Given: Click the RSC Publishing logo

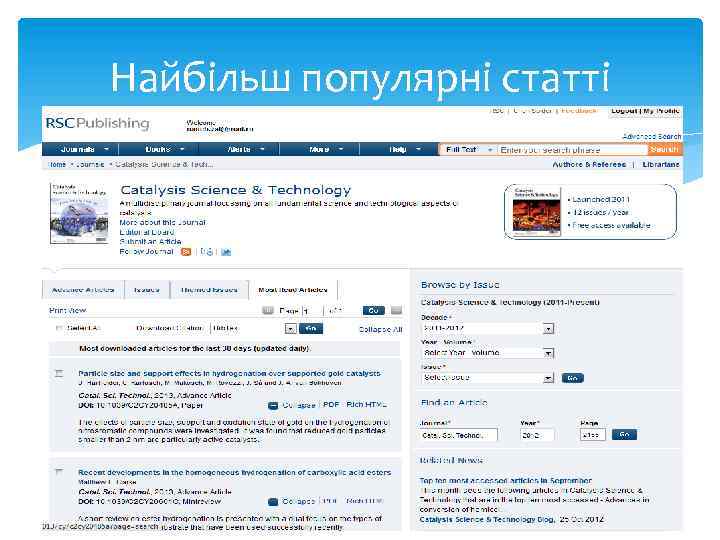Looking at the screenshot, I should (x=97, y=123).
